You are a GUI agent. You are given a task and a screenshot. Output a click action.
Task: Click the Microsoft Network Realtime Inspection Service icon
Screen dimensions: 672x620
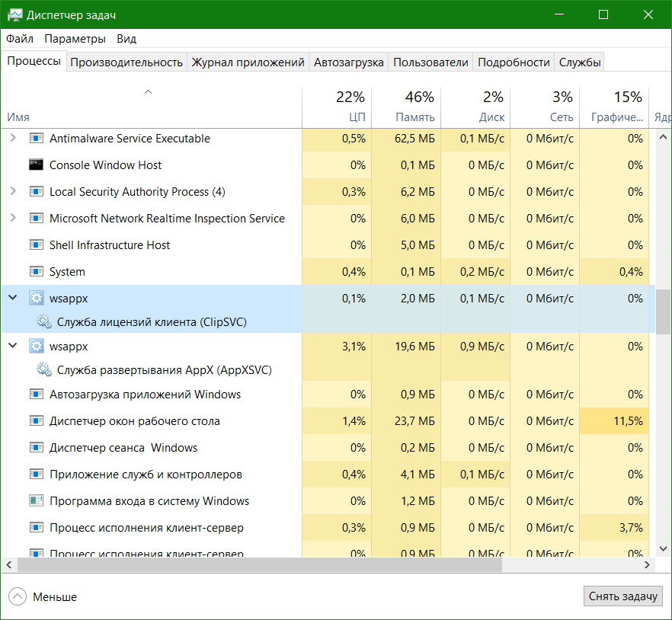point(36,219)
